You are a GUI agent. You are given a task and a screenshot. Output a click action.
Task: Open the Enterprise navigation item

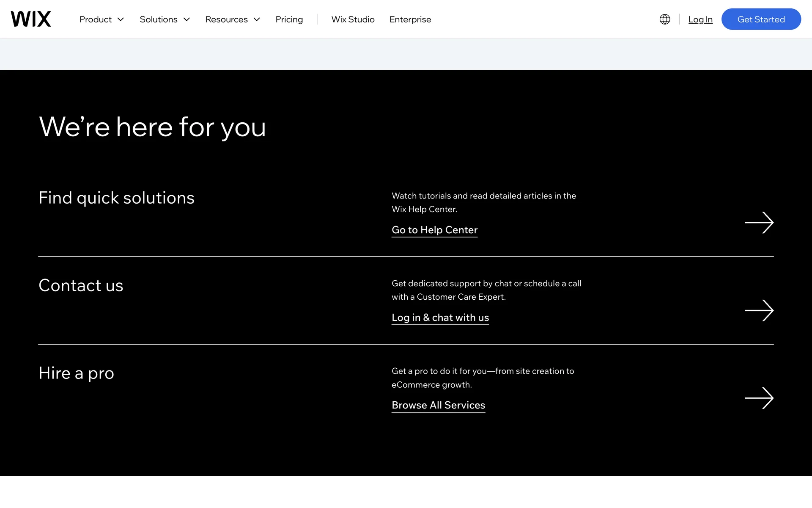click(410, 19)
